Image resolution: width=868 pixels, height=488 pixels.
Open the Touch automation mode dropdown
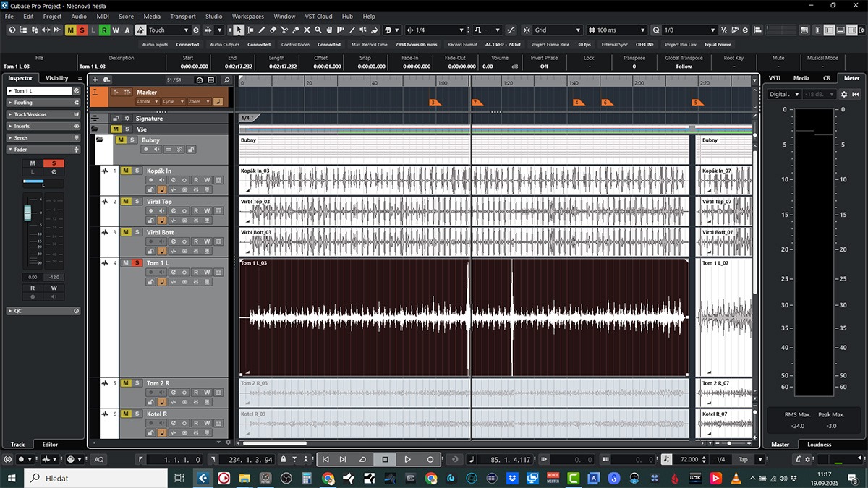[x=168, y=30]
